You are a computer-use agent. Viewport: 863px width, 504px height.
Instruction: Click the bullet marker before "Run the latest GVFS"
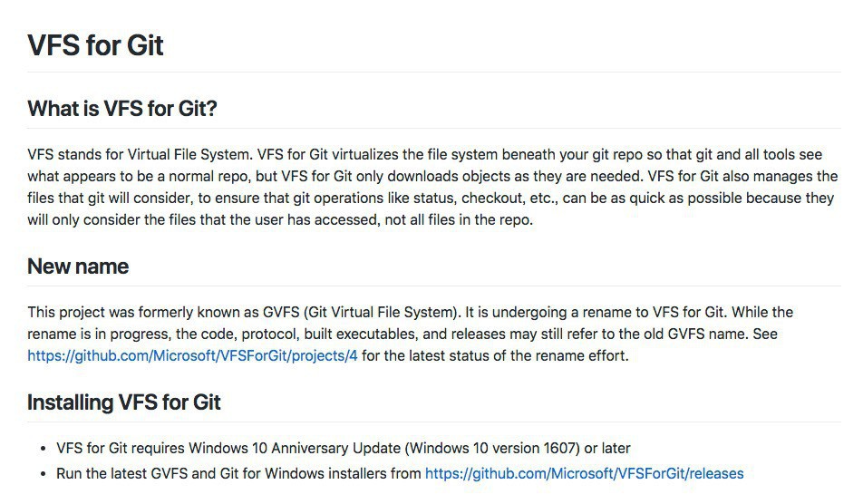44,474
